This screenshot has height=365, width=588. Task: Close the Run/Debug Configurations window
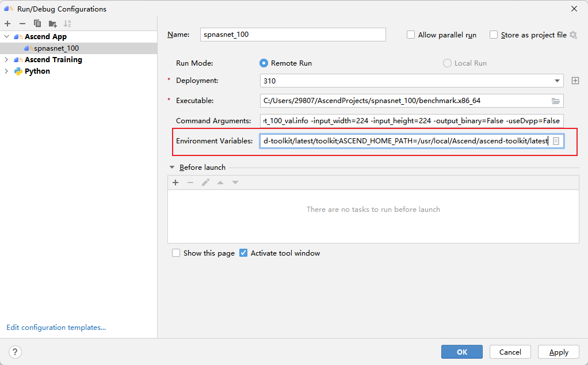click(x=574, y=9)
